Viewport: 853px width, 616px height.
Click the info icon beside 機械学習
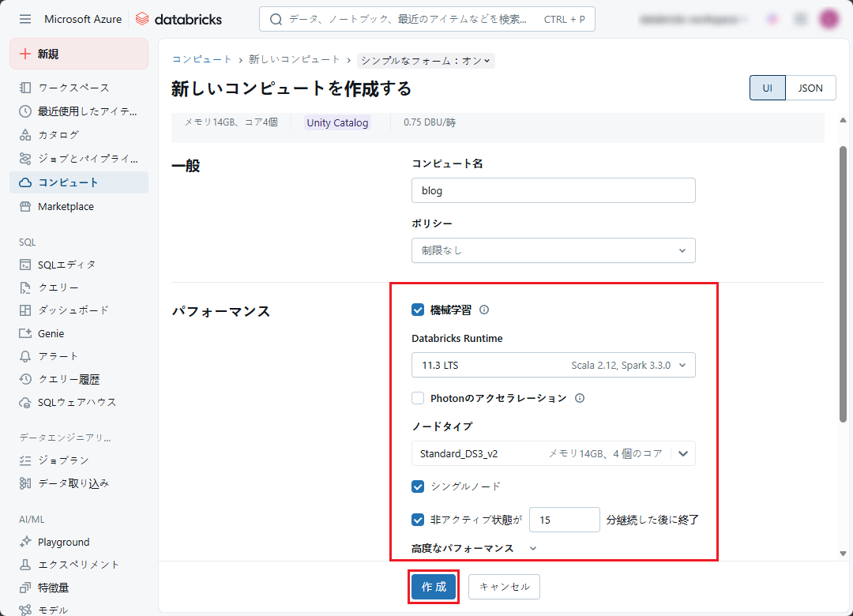[x=484, y=310]
